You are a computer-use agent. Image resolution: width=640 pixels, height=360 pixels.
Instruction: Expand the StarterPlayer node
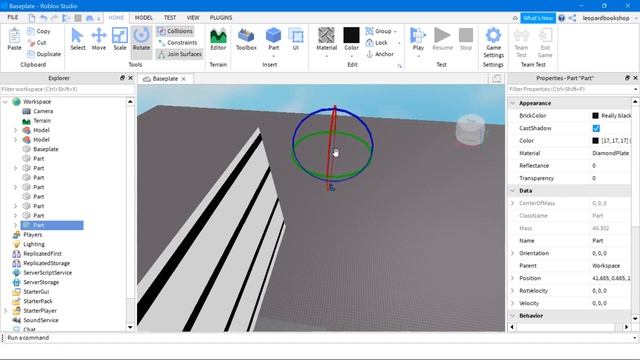pos(5,311)
